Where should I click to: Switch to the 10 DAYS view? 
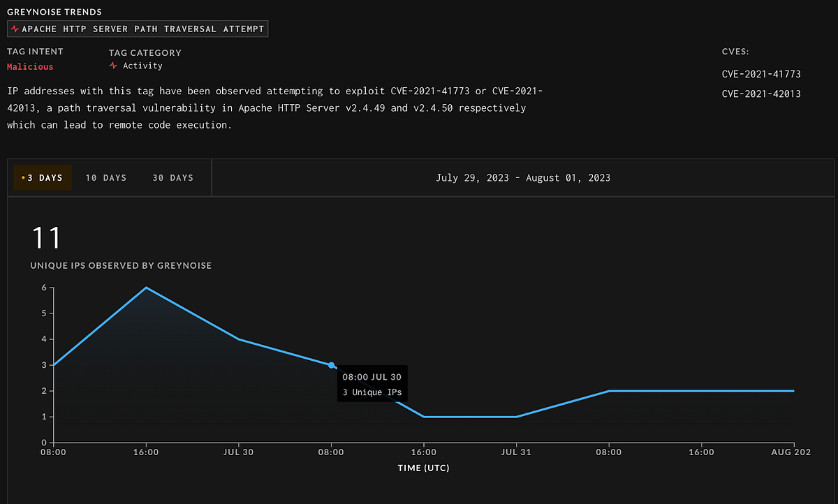point(106,177)
